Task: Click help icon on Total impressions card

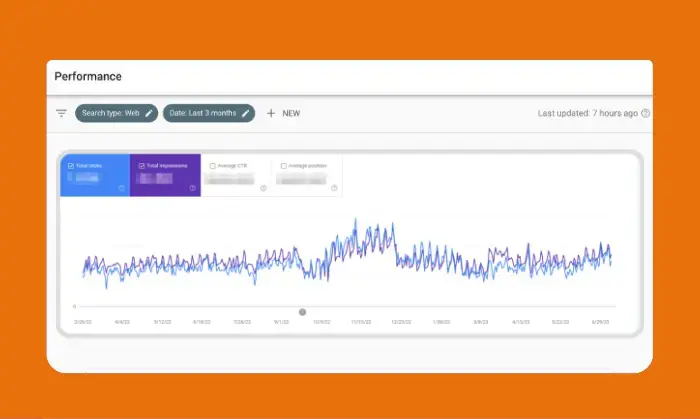Action: (193, 188)
